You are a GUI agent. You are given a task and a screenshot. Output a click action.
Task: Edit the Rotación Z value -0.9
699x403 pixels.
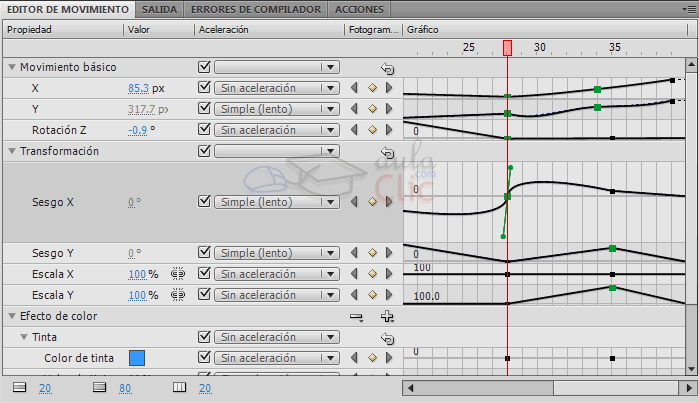point(137,130)
